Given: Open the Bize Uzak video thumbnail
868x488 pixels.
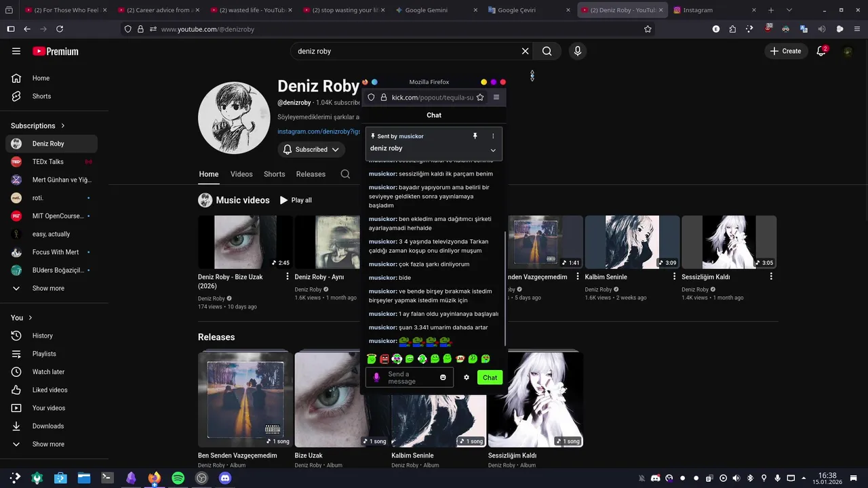Looking at the screenshot, I should pos(245,242).
